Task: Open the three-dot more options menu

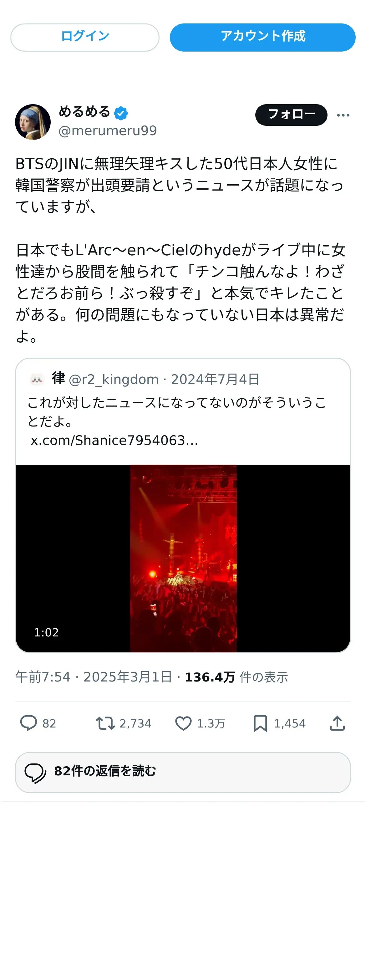Action: tap(343, 115)
